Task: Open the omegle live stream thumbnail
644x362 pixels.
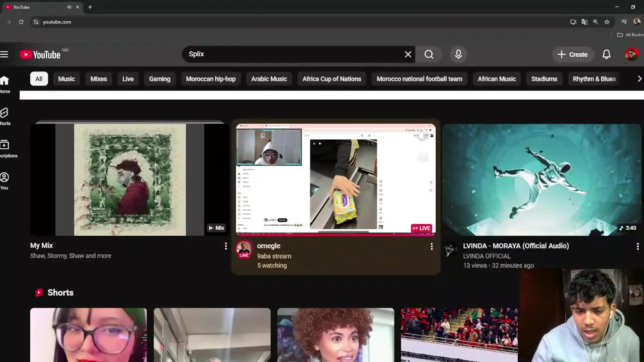Action: 336,179
